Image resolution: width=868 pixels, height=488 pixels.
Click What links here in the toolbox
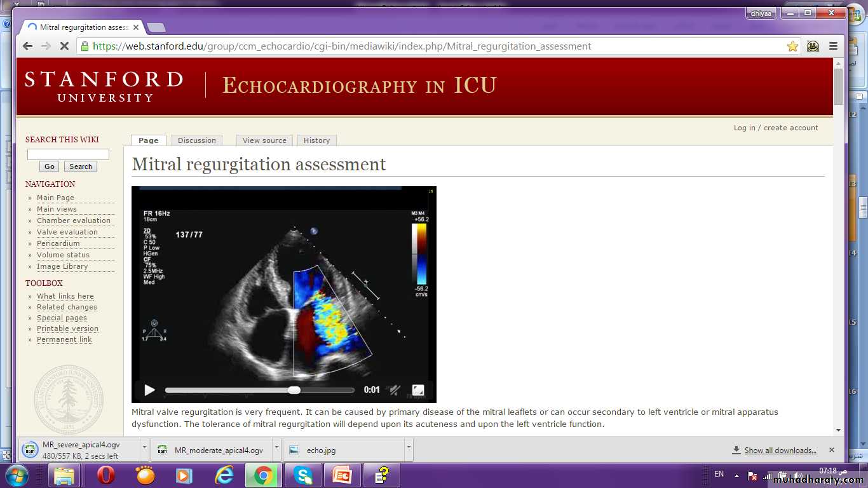[65, 296]
